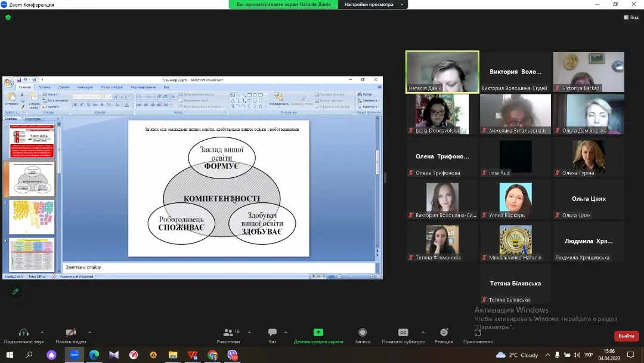This screenshot has width=644, height=363.
Task: Open the Reactions smiley icon
Action: click(444, 333)
